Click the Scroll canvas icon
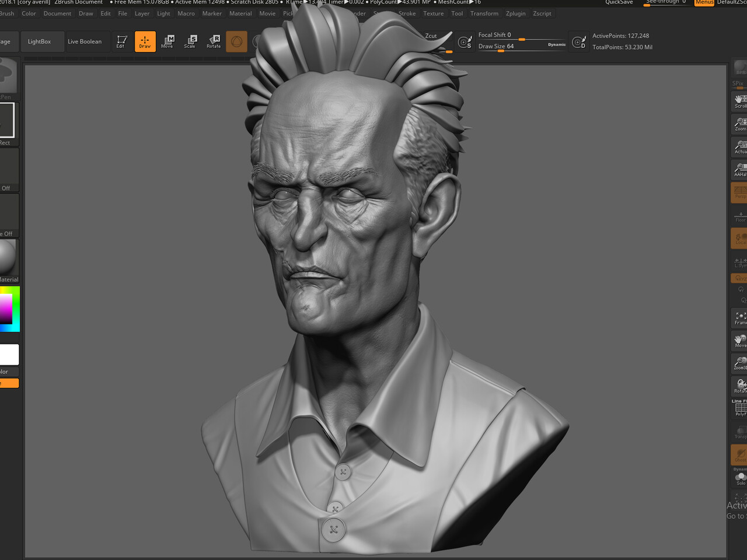 pyautogui.click(x=740, y=101)
